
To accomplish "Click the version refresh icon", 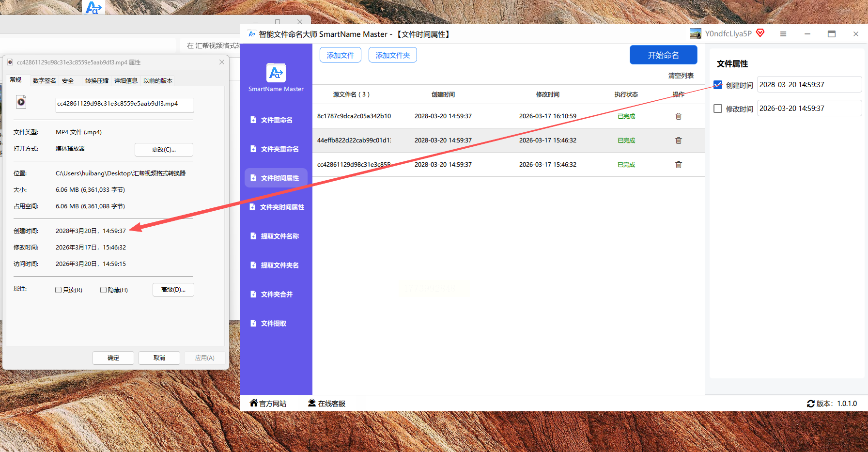I will [810, 404].
